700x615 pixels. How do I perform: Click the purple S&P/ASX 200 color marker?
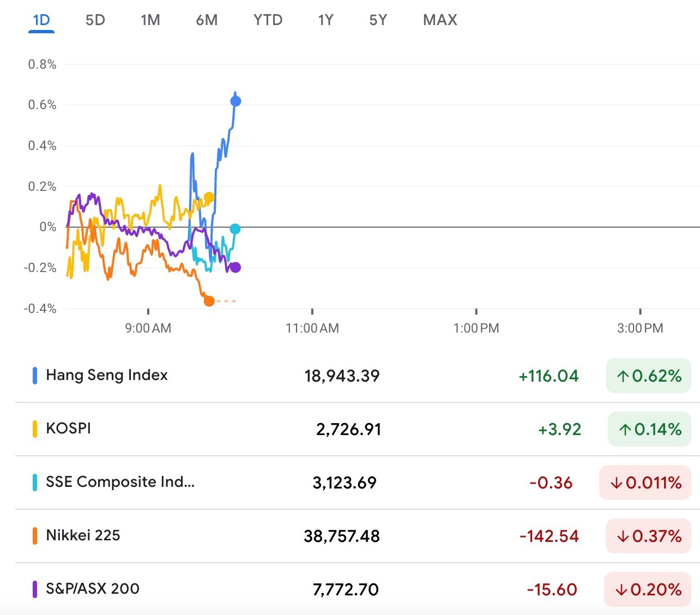35,589
